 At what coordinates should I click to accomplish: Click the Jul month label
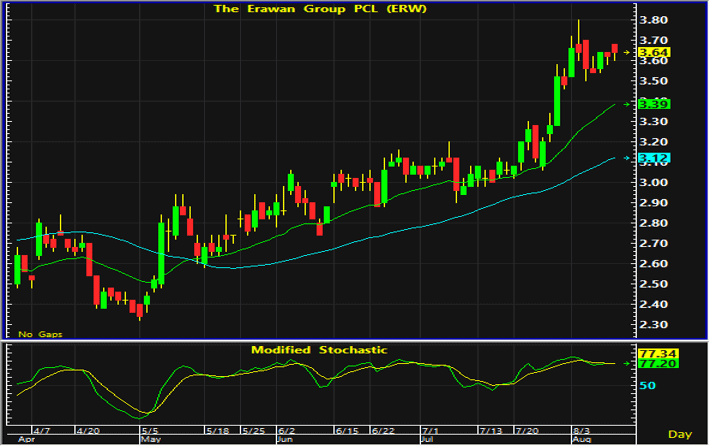click(x=427, y=440)
